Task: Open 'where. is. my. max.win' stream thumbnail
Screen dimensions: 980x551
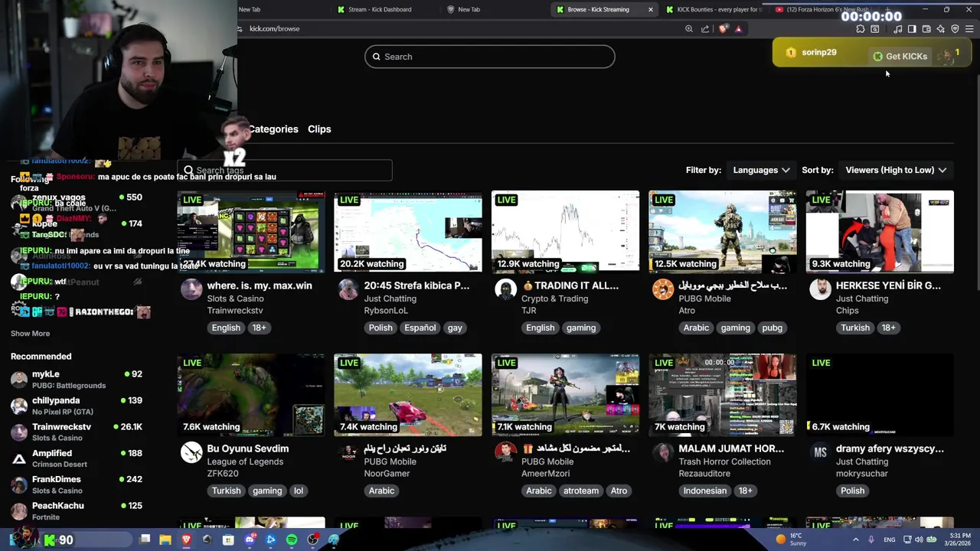Action: [250, 232]
